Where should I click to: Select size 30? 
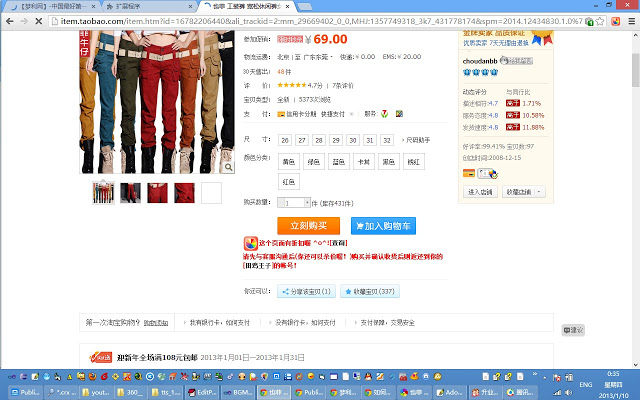[353, 140]
